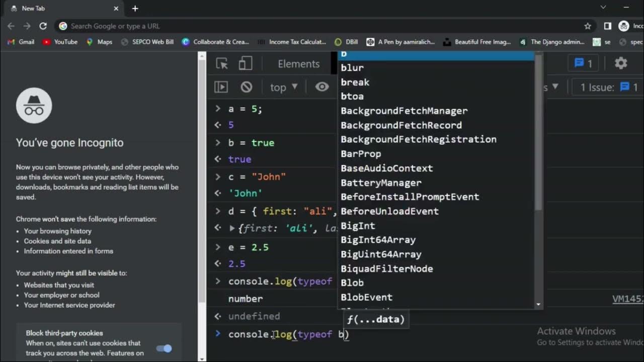Click the console entry c = "John"
The height and width of the screenshot is (362, 644).
[x=257, y=177]
